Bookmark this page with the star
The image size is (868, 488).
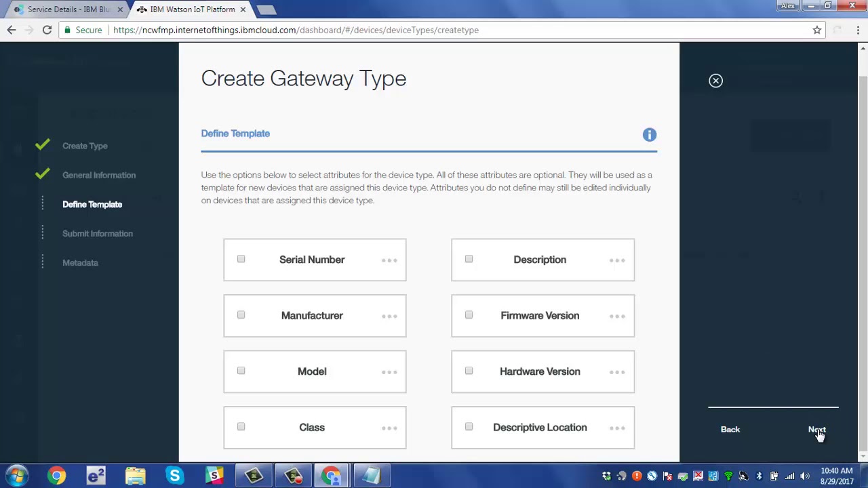tap(817, 30)
